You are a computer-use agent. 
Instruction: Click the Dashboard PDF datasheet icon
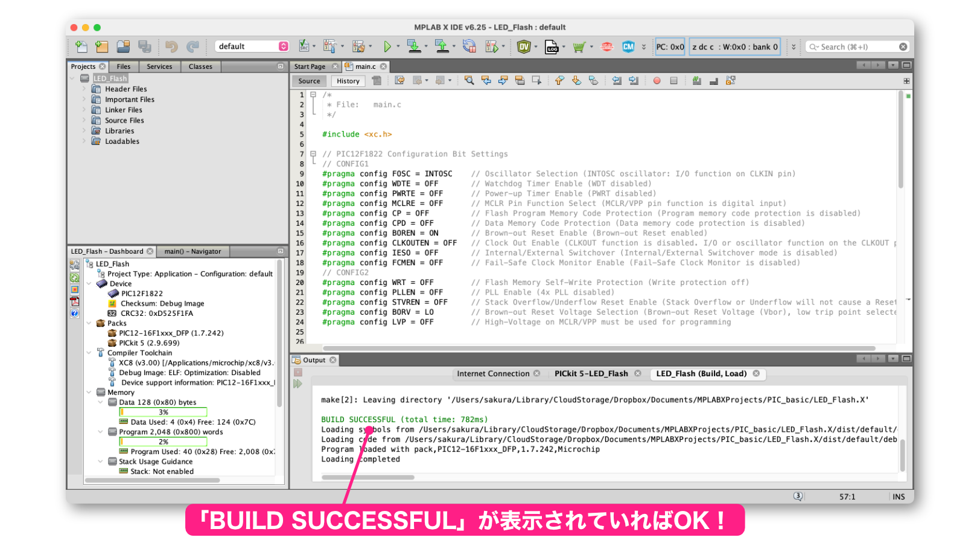(74, 301)
